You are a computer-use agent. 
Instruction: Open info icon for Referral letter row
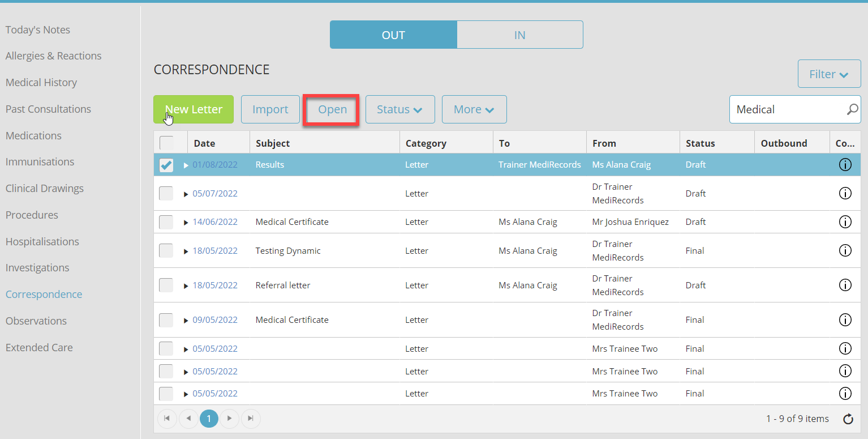pos(845,285)
